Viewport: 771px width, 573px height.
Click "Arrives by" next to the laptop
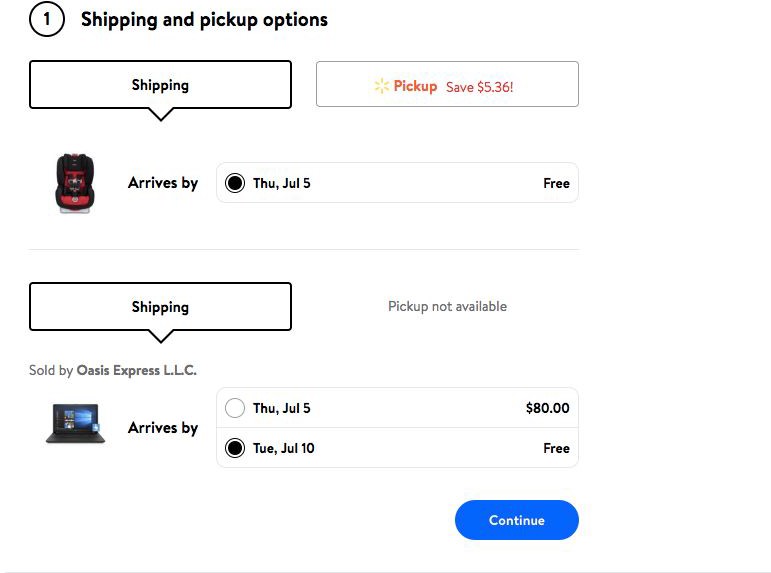click(x=163, y=428)
